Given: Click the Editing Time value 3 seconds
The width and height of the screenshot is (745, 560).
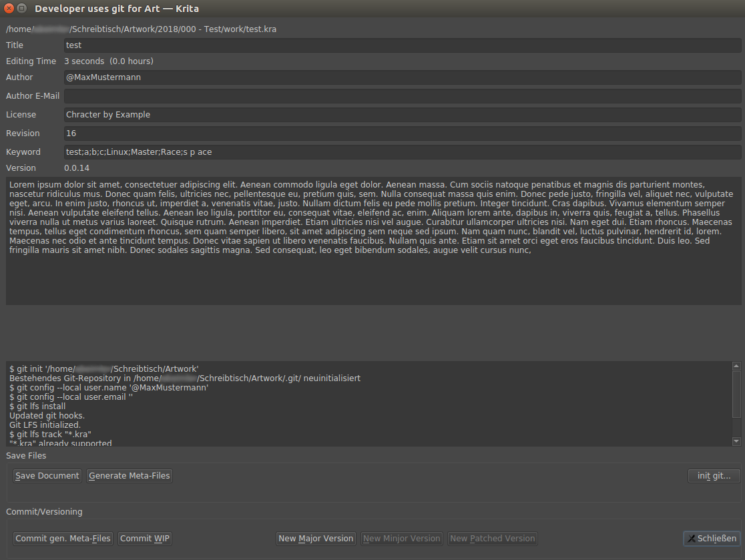Looking at the screenshot, I should point(109,61).
